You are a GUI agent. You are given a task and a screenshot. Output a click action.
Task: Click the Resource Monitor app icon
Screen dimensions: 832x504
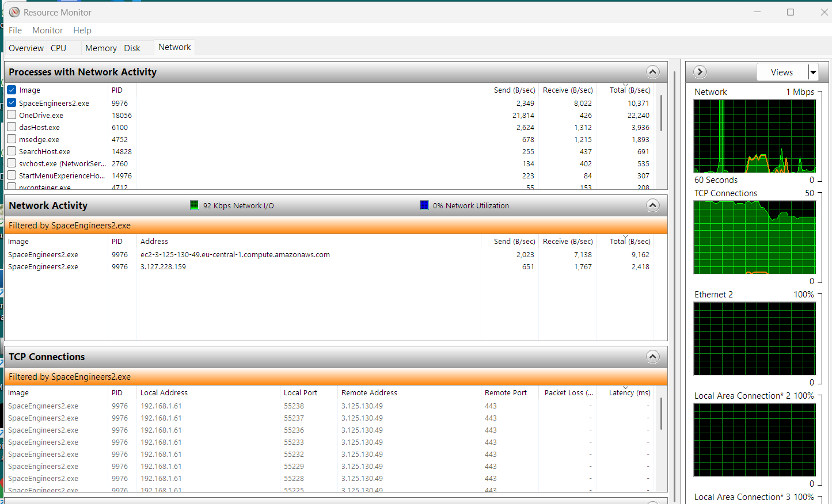[x=14, y=12]
